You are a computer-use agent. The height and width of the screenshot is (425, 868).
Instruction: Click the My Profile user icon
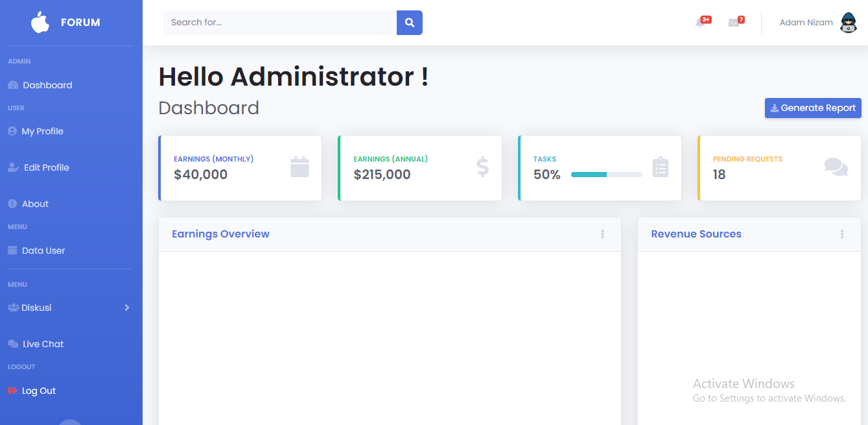click(12, 131)
